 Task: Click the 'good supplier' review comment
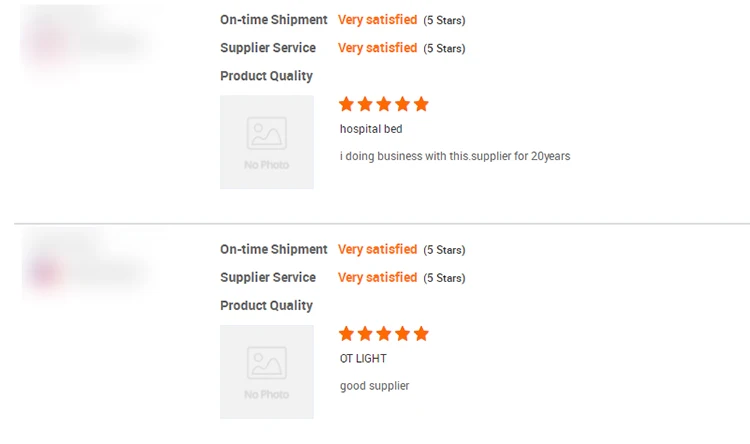[375, 386]
